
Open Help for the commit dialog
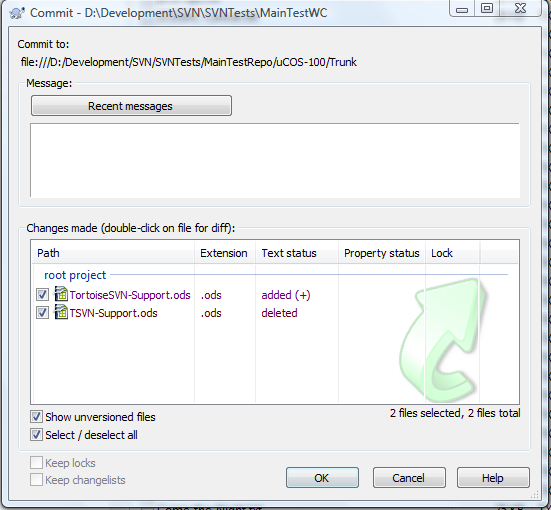click(x=493, y=478)
